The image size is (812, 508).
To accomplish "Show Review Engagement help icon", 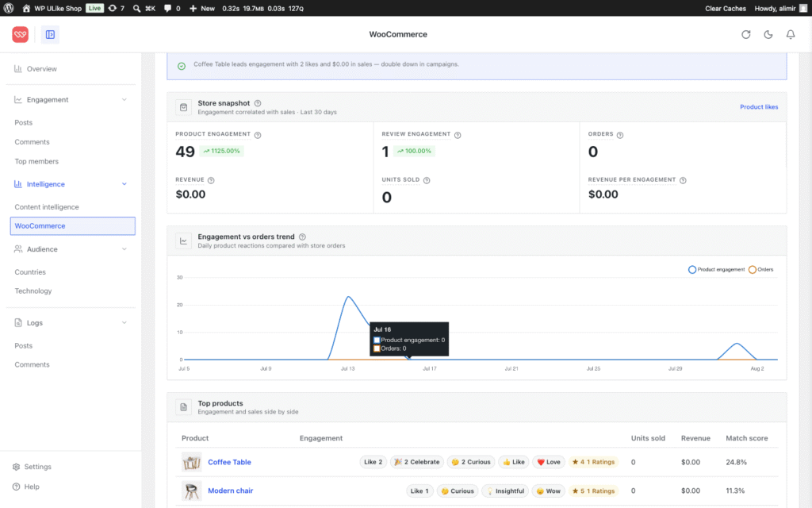I will coord(458,135).
